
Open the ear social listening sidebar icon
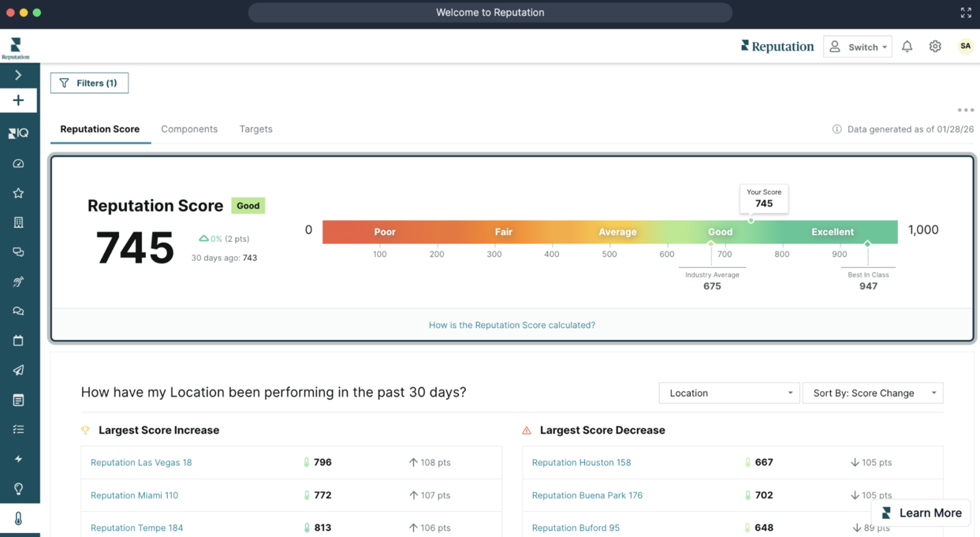click(18, 282)
